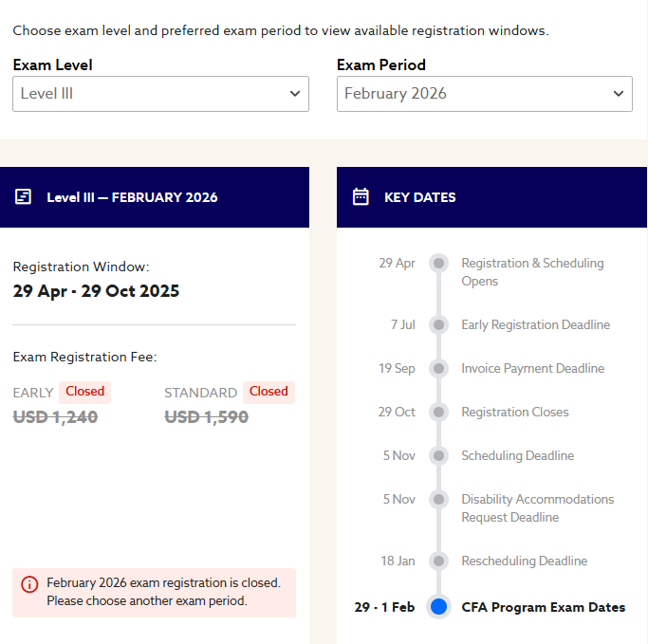The image size is (648, 644).
Task: Open the Exam Period dropdown
Action: 484,94
